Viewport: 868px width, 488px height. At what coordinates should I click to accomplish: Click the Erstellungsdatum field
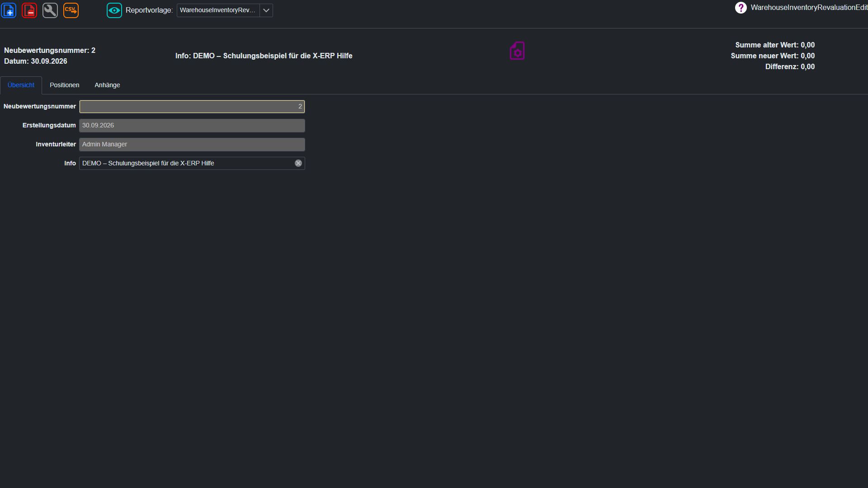(192, 126)
